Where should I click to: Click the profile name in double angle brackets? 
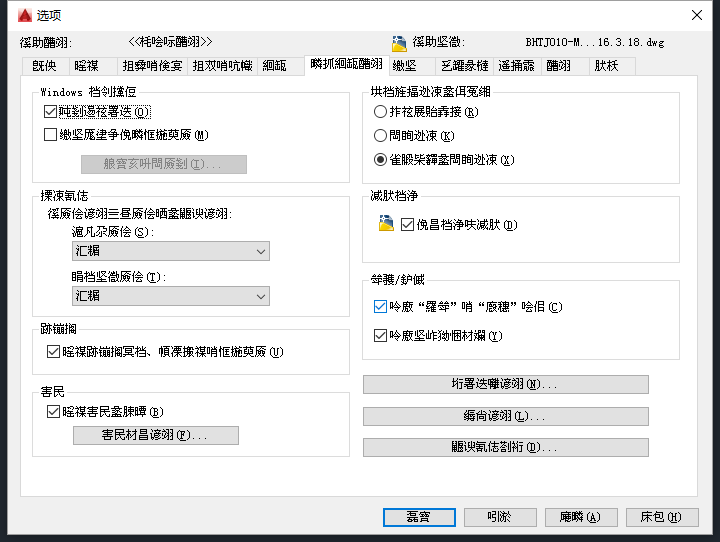click(x=170, y=42)
